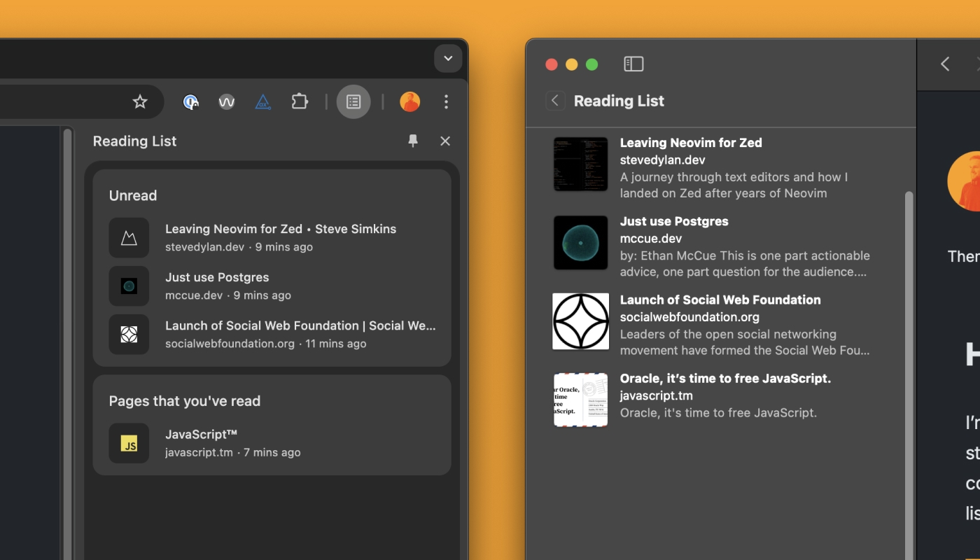Click the Reading List side panel icon
Image resolution: width=980 pixels, height=560 pixels.
353,101
